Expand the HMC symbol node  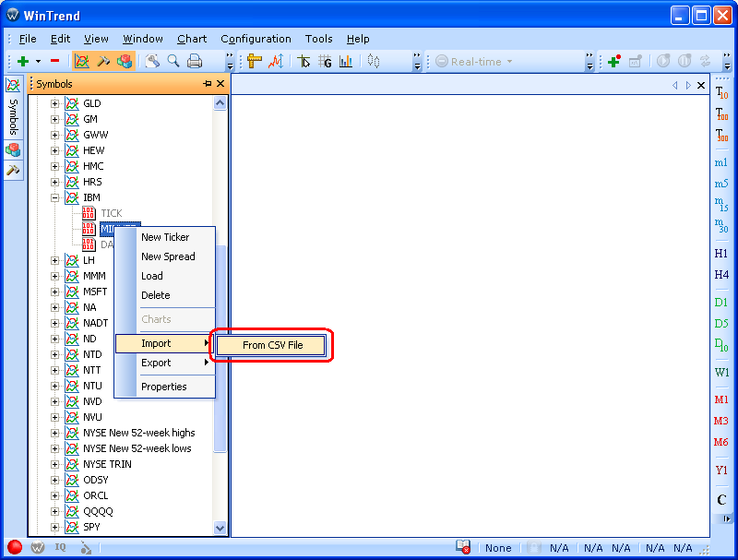tap(54, 166)
